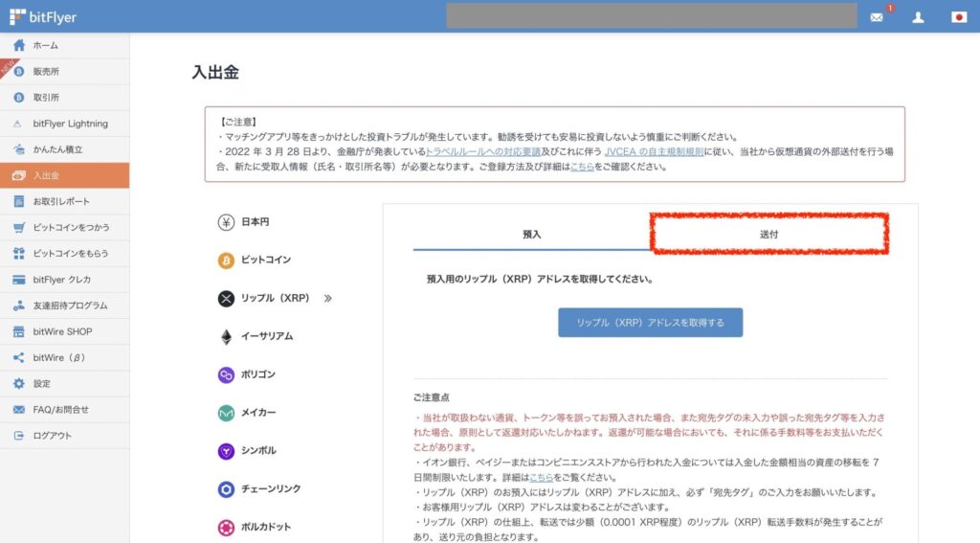Open the mail notifications icon

877,17
